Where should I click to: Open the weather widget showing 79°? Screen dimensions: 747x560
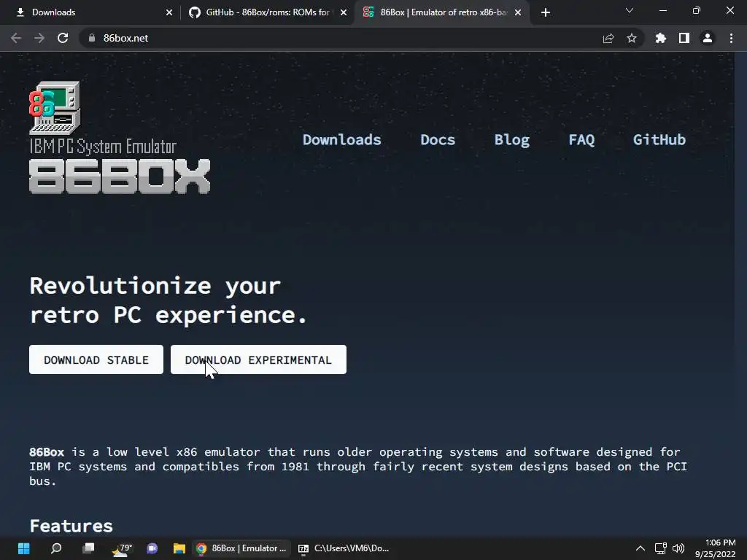click(x=122, y=548)
